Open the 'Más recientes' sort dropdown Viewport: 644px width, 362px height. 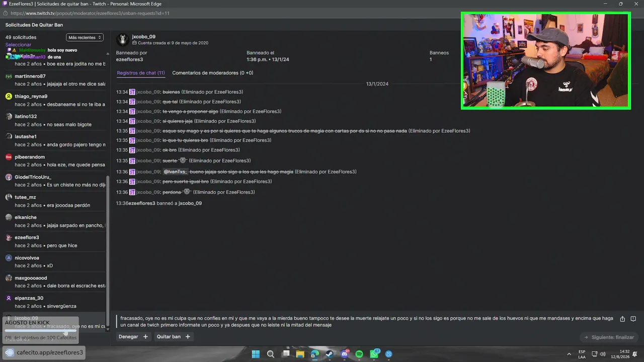[x=85, y=37]
